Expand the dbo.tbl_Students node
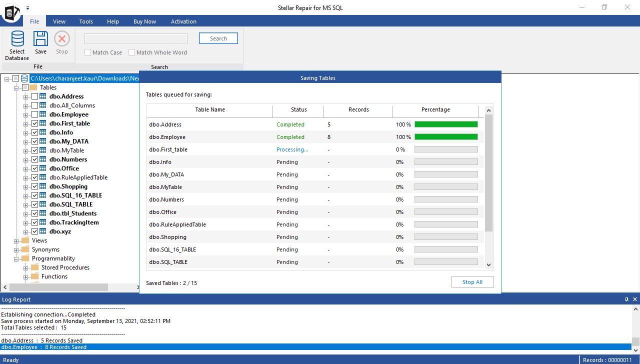640x364 pixels. pyautogui.click(x=26, y=213)
